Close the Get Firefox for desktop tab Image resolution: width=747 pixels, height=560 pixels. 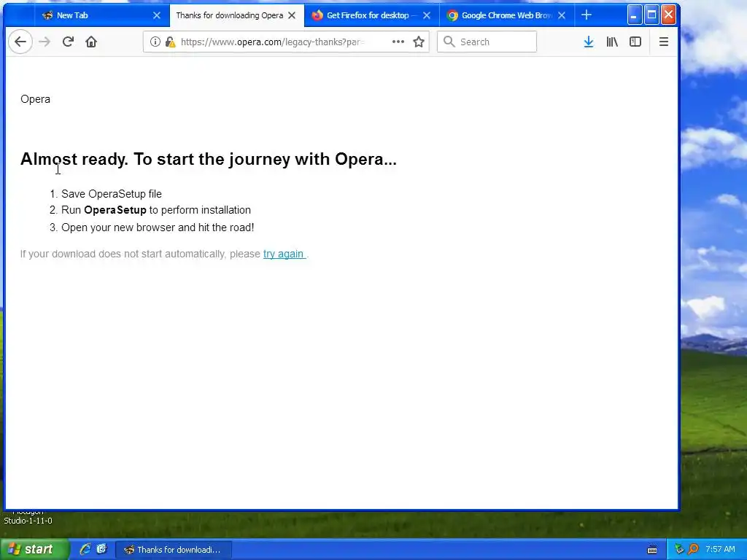427,15
